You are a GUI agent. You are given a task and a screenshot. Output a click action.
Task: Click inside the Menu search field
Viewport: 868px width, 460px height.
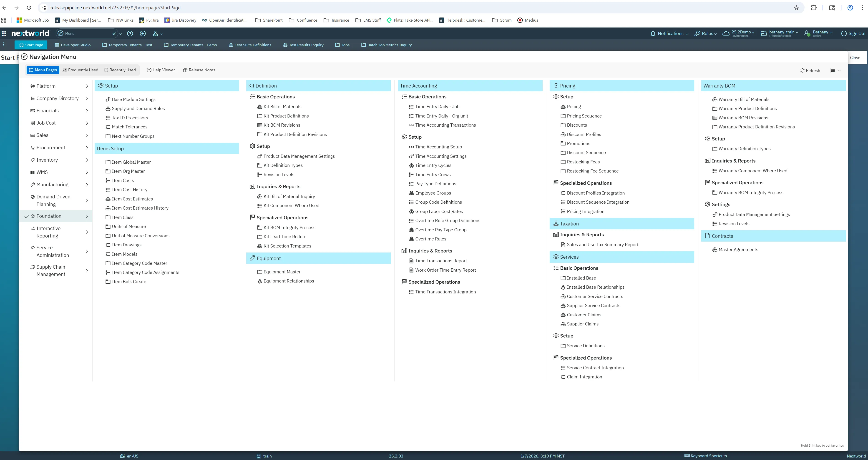click(84, 33)
